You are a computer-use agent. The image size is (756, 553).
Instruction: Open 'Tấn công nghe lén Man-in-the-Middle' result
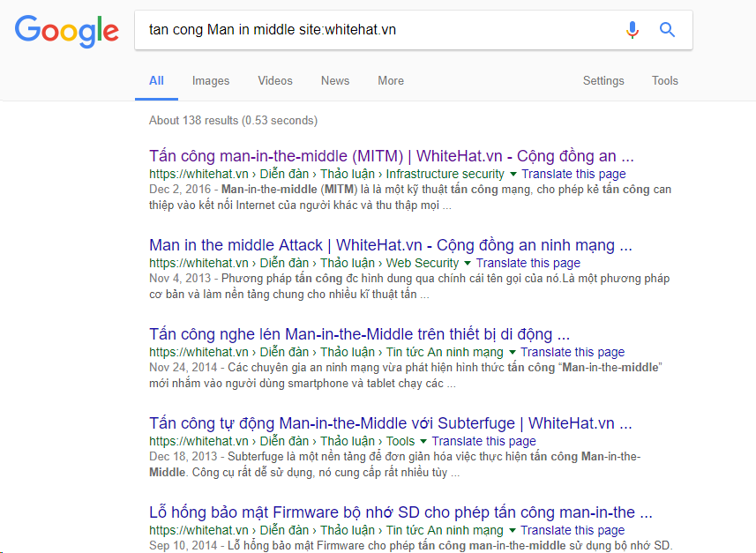click(x=359, y=334)
